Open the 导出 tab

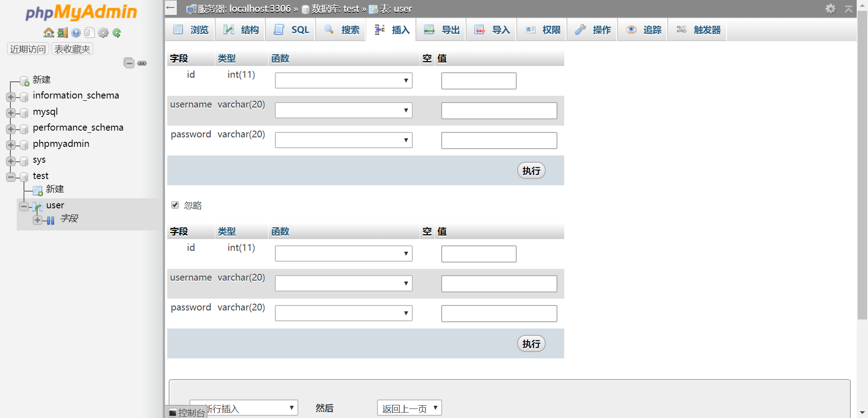point(442,30)
